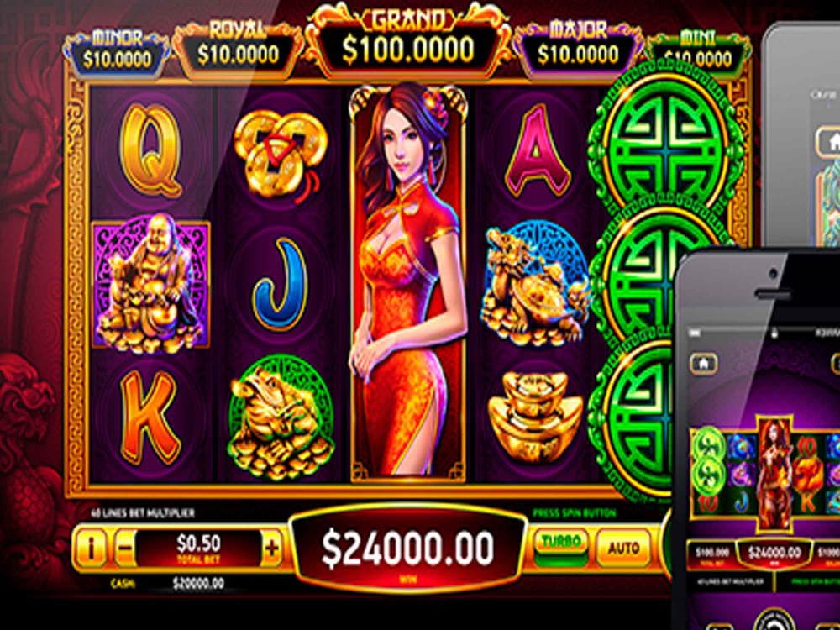Increase total bet with plus button

click(272, 549)
